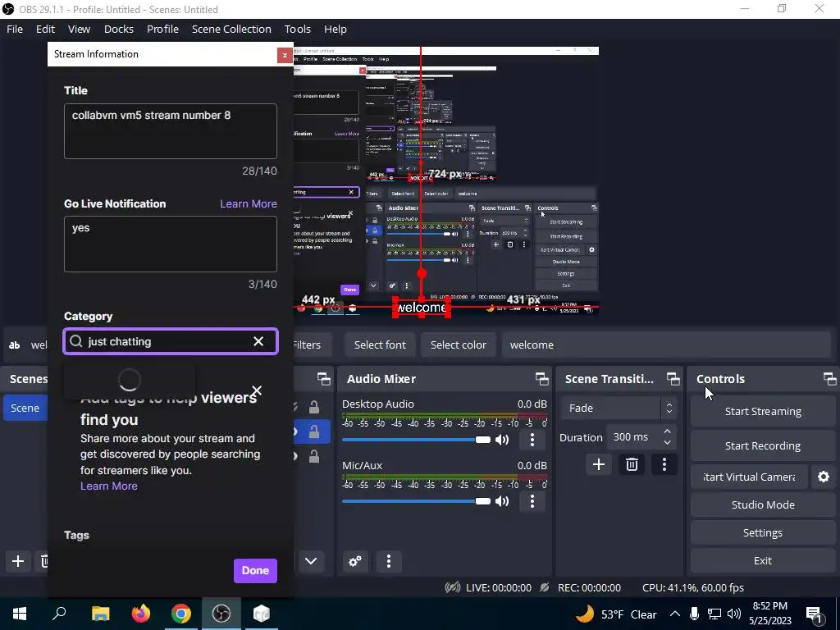The width and height of the screenshot is (840, 630).
Task: Launch Firefox from the taskbar
Action: pyautogui.click(x=141, y=614)
